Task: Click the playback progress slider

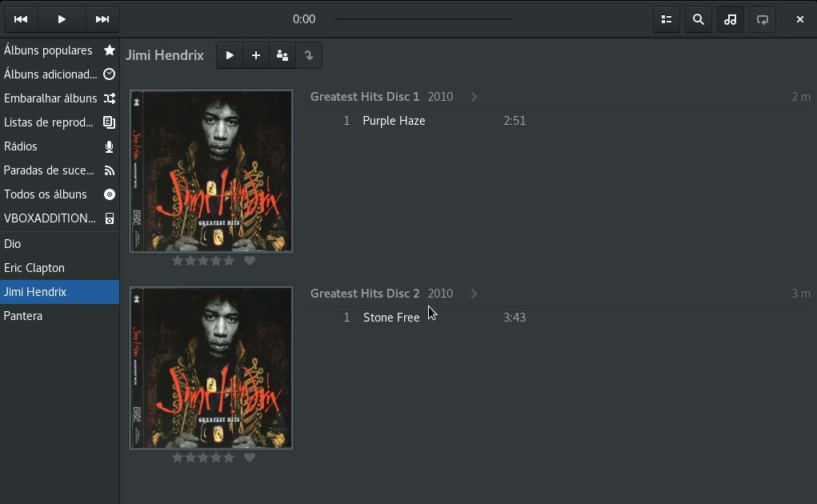Action: coord(423,19)
